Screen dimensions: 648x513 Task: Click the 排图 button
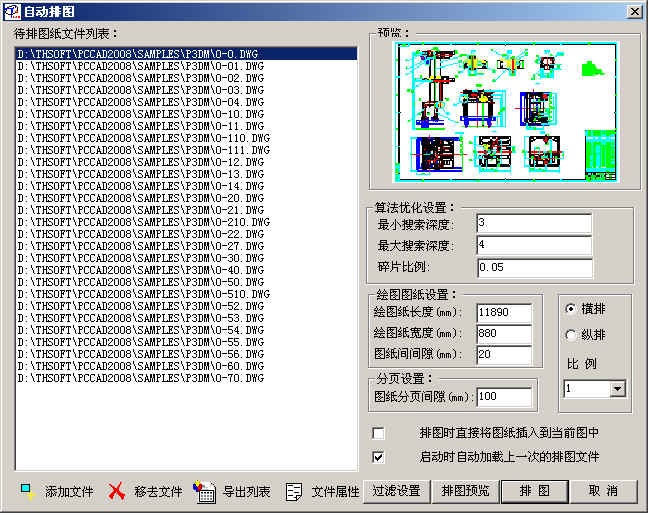click(536, 491)
